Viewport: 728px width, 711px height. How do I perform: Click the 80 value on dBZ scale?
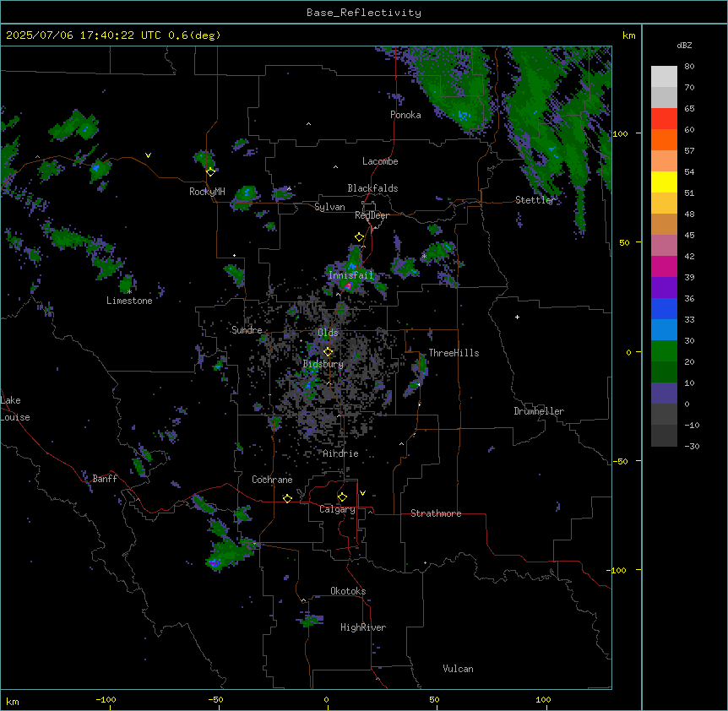point(689,67)
